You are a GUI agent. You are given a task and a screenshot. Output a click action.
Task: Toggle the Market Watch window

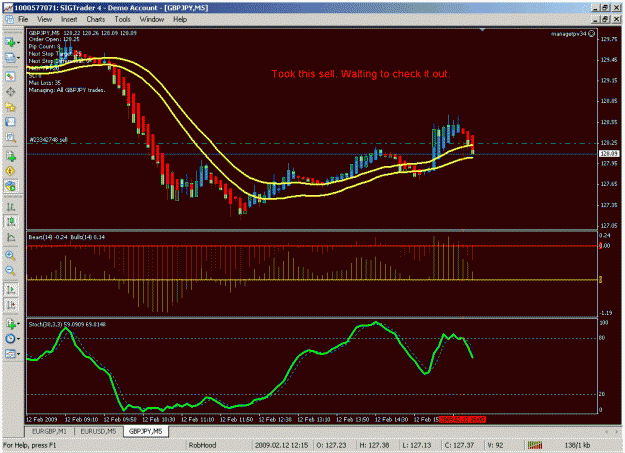pyautogui.click(x=10, y=76)
